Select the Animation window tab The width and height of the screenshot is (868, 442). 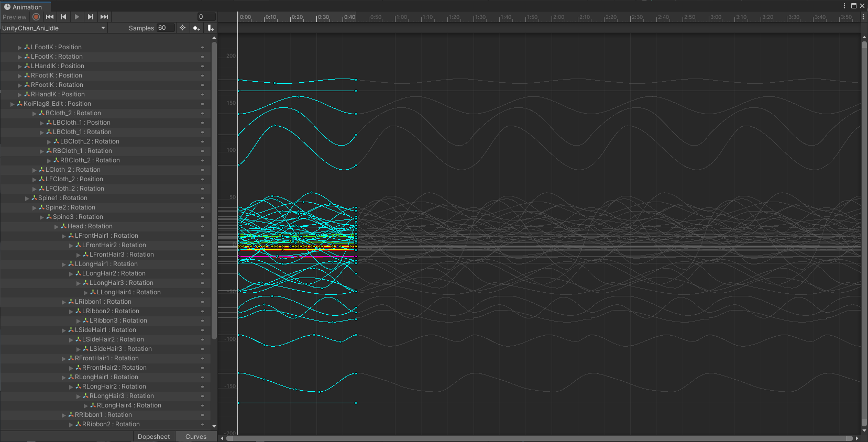26,7
